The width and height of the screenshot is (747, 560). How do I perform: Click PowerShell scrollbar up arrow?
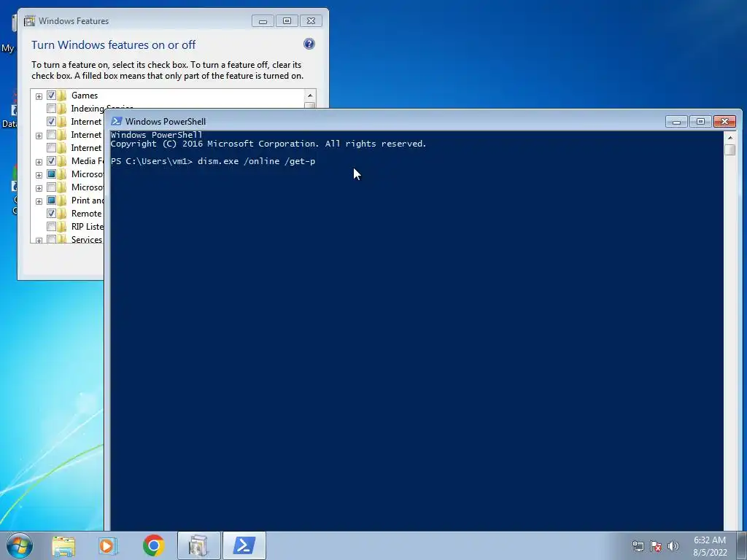729,138
